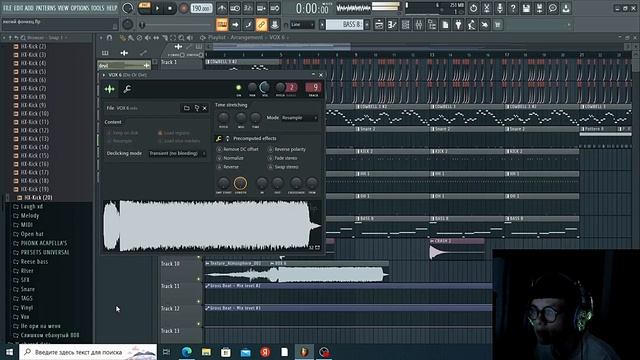Open the OPTIONS menu
640x360 pixels.
click(x=80, y=8)
